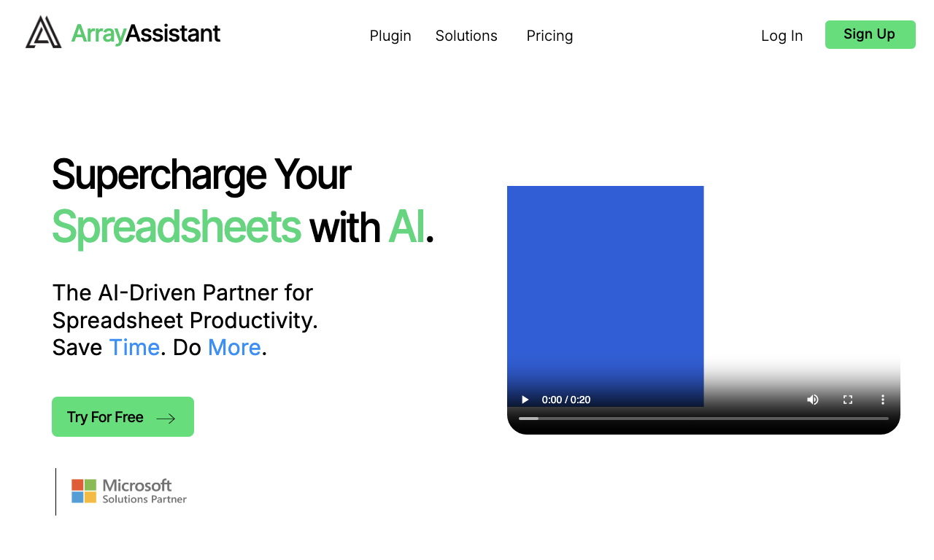This screenshot has height=560, width=934.
Task: Click the 0:00 / 0:20 time display
Action: pyautogui.click(x=566, y=400)
